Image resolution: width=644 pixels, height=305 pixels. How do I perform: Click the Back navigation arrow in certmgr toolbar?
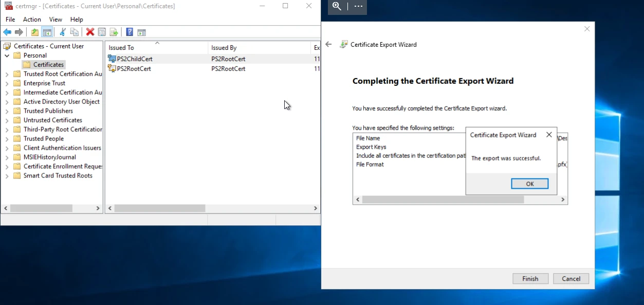(x=7, y=32)
